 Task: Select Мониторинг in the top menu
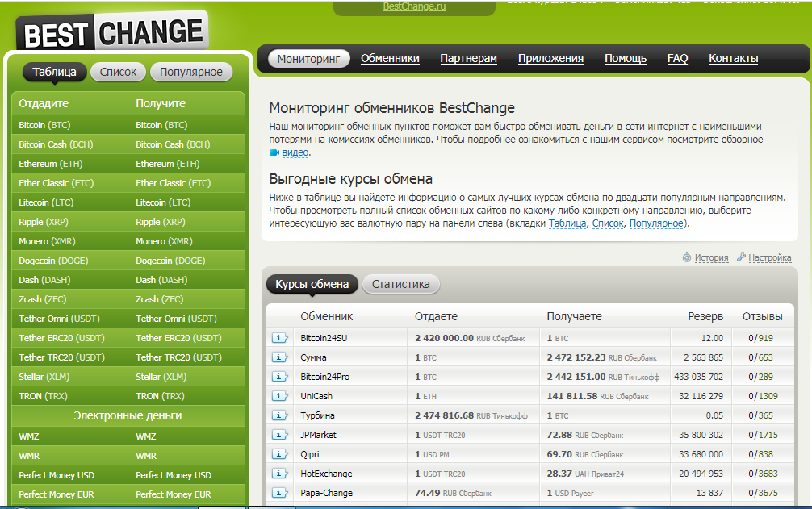308,59
